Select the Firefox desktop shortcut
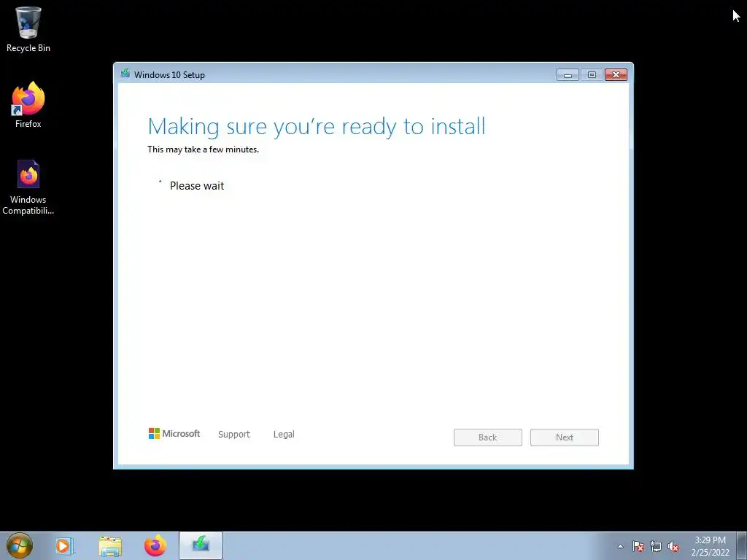Image resolution: width=747 pixels, height=560 pixels. click(x=28, y=105)
